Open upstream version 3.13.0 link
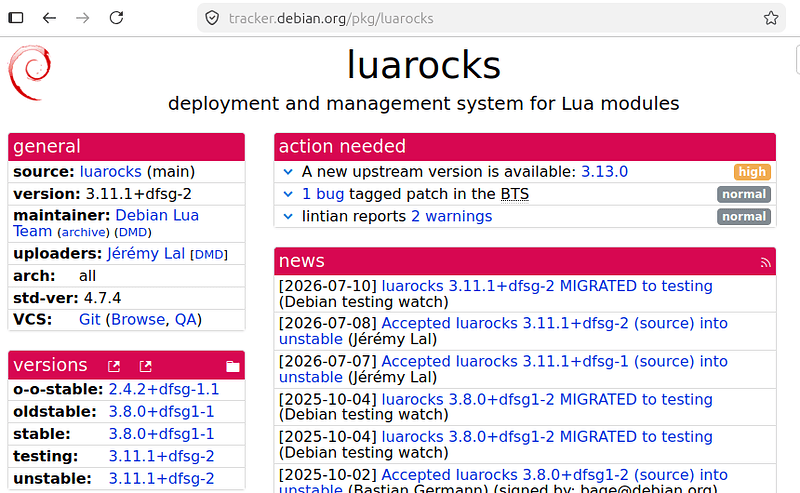The image size is (800, 493). point(605,171)
